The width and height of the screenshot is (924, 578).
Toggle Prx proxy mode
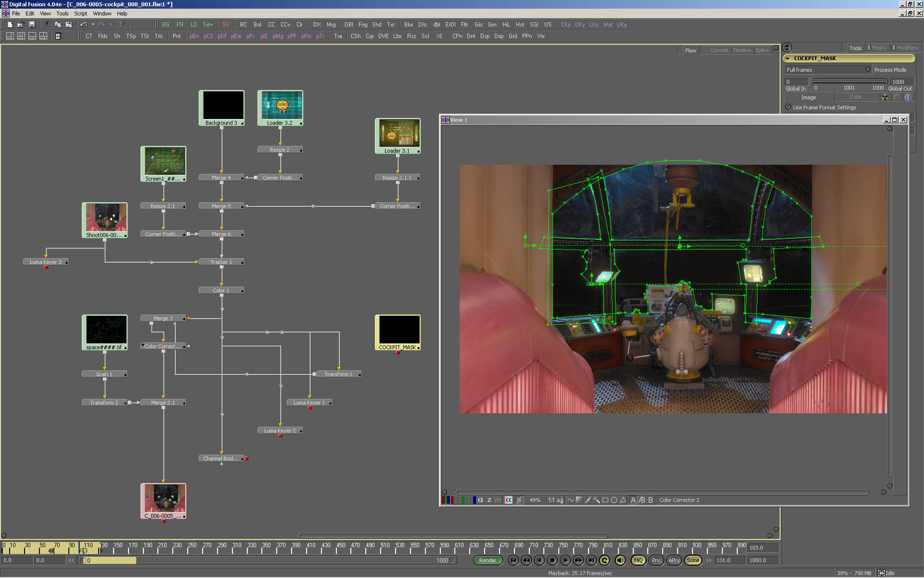656,560
